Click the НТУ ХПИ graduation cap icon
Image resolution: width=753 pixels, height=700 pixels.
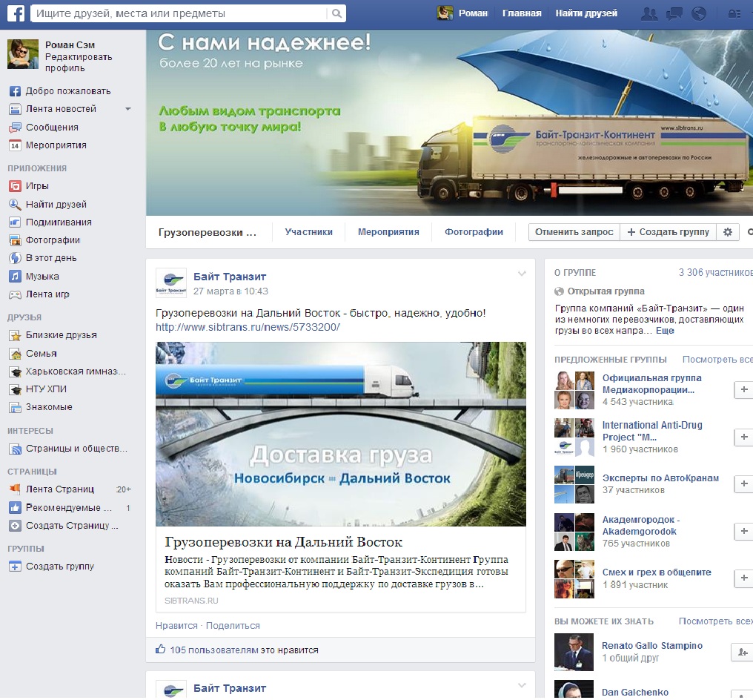point(16,389)
